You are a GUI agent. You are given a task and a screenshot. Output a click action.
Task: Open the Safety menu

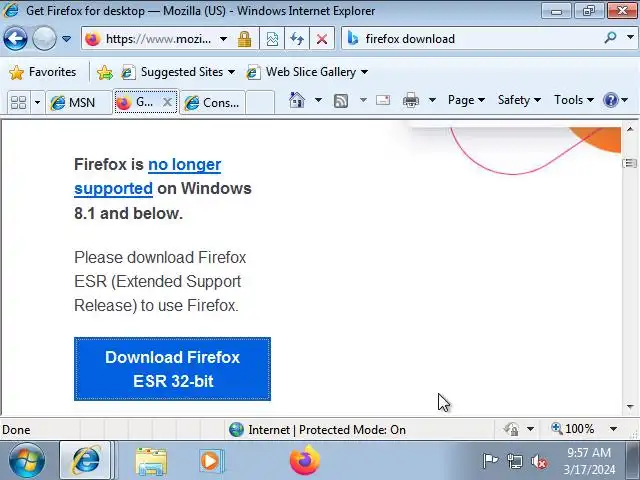519,100
